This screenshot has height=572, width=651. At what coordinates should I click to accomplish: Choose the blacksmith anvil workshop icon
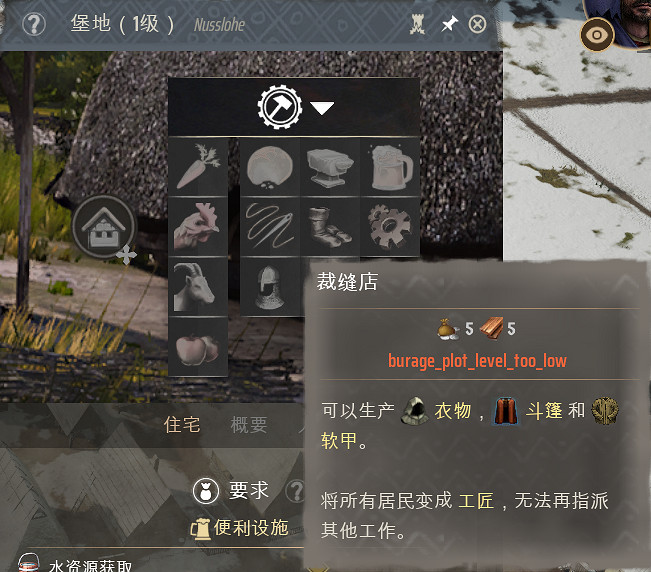(330, 167)
